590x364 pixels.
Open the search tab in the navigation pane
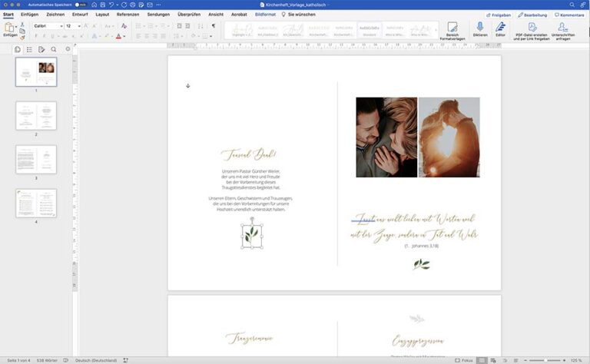54,49
